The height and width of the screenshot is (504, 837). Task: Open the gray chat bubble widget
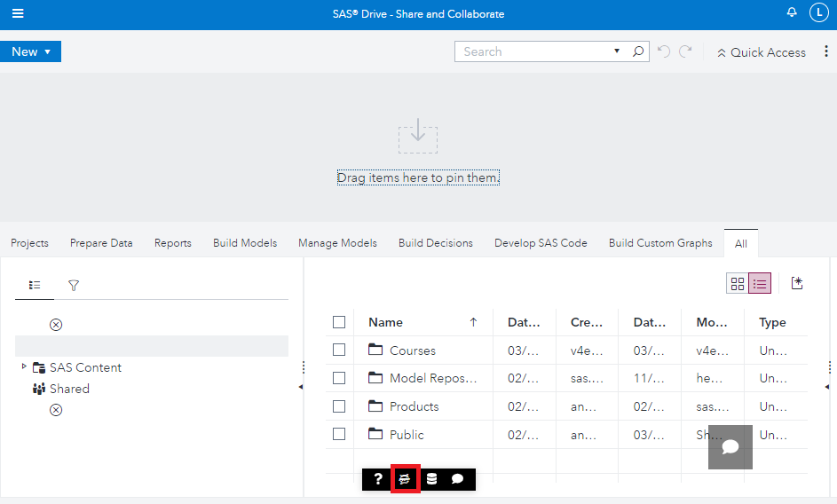[730, 447]
